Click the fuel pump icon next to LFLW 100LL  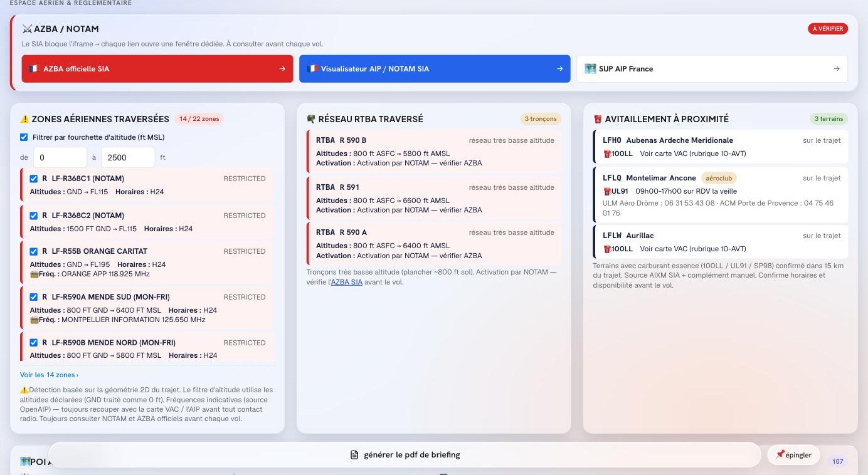[606, 249]
